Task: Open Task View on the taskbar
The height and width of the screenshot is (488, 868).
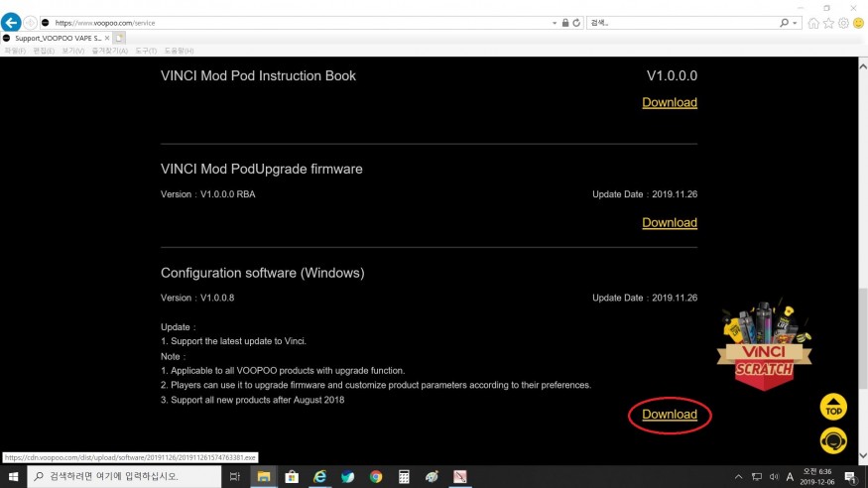Action: 235,476
